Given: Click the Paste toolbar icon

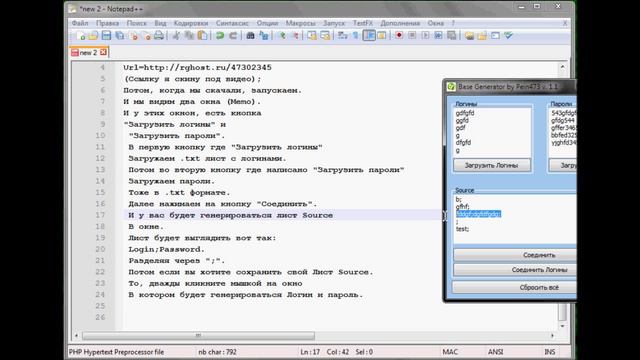Looking at the screenshot, I should [x=202, y=36].
